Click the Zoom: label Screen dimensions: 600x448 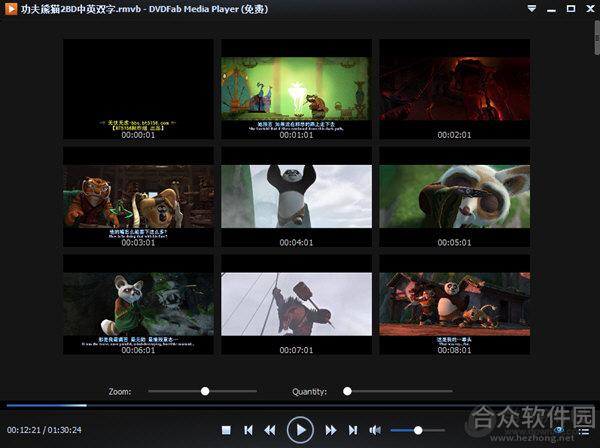(120, 391)
